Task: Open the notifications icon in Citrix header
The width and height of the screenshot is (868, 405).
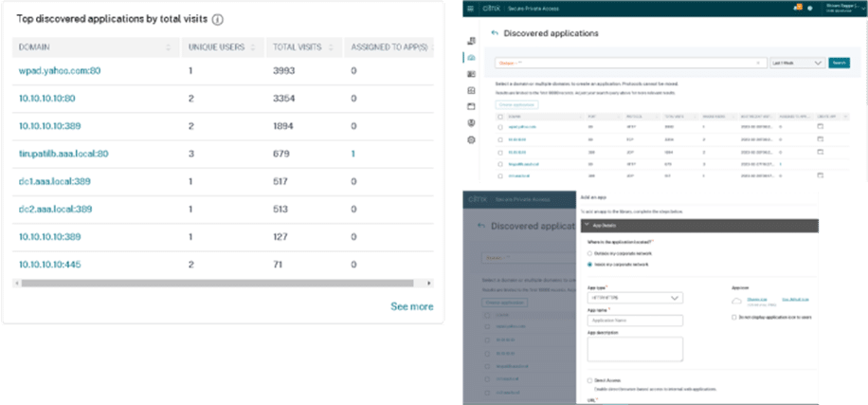Action: click(x=799, y=8)
